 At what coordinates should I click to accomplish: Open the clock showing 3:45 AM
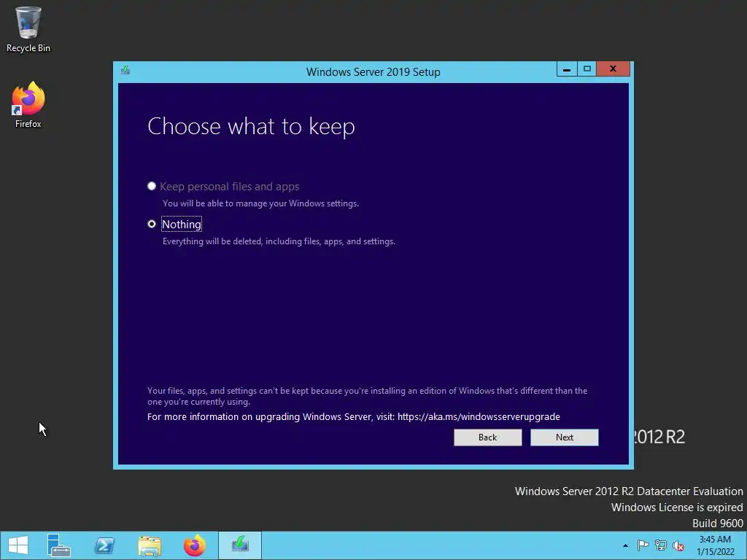[715, 545]
